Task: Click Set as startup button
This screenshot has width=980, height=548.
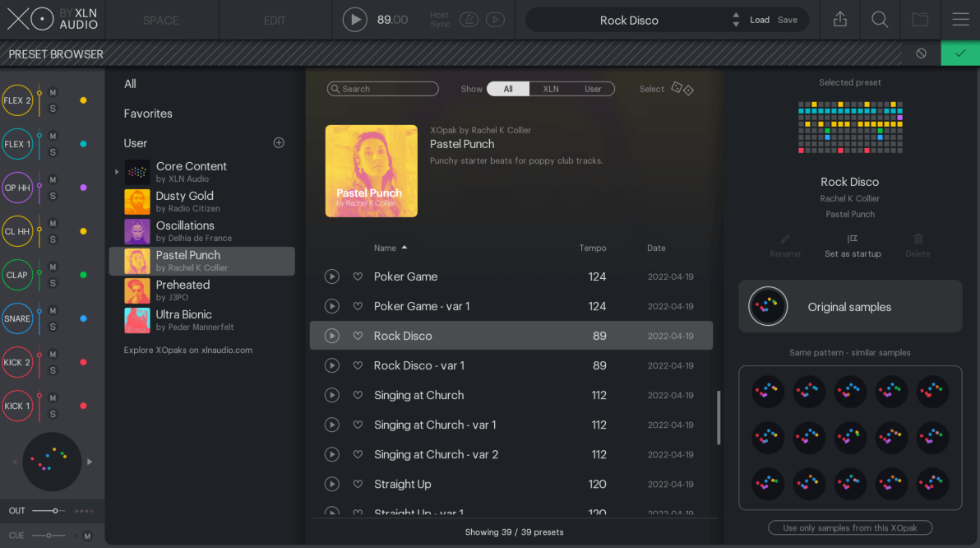Action: pyautogui.click(x=853, y=245)
